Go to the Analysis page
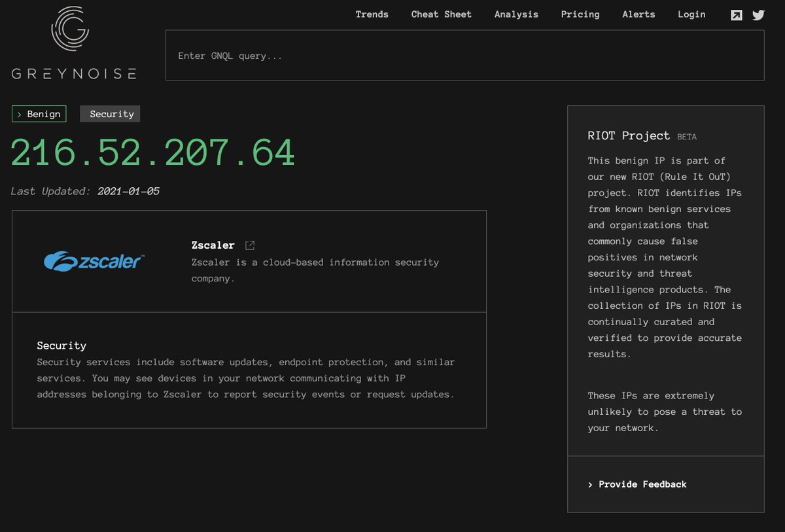 [517, 14]
